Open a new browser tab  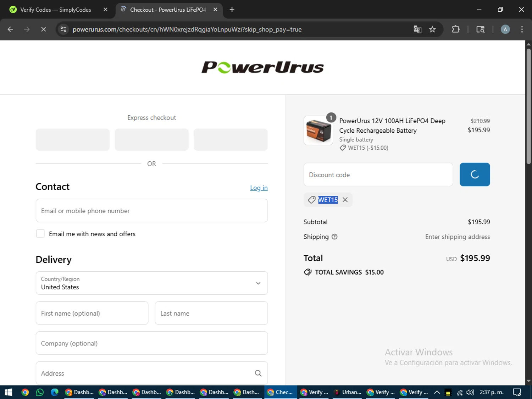[x=232, y=10]
